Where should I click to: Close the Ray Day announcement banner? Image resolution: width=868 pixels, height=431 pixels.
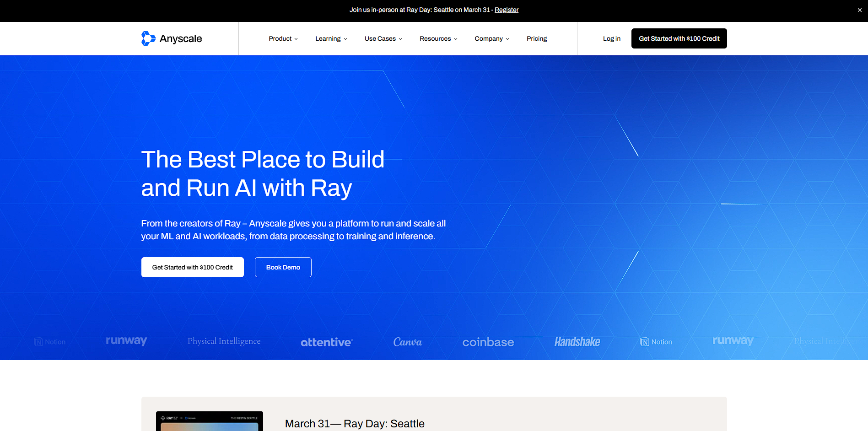(859, 10)
